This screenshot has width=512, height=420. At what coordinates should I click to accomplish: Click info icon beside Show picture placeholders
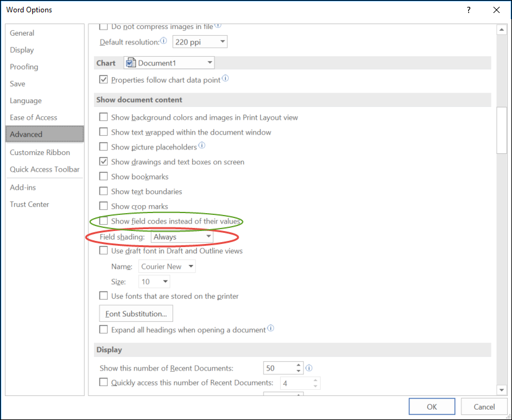pos(202,147)
